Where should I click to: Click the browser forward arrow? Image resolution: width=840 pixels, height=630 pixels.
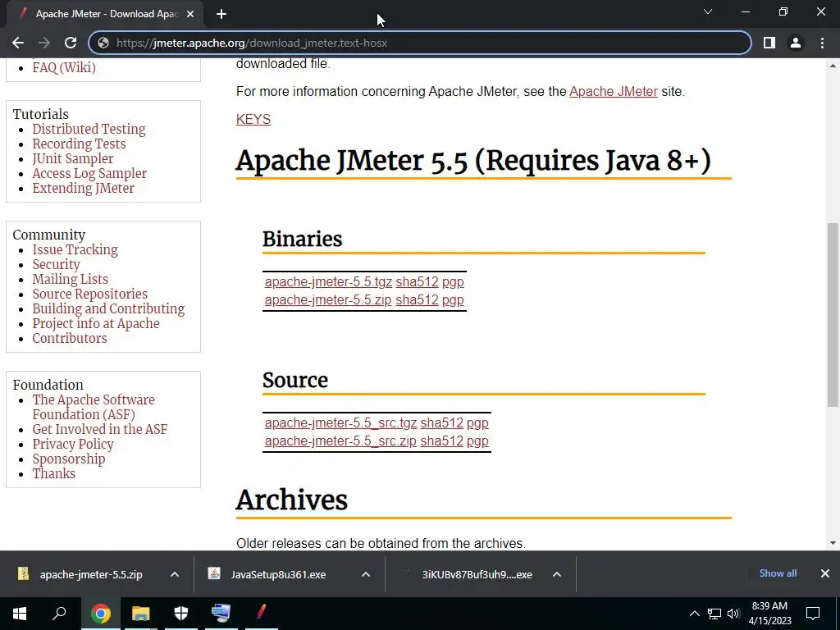click(x=44, y=43)
